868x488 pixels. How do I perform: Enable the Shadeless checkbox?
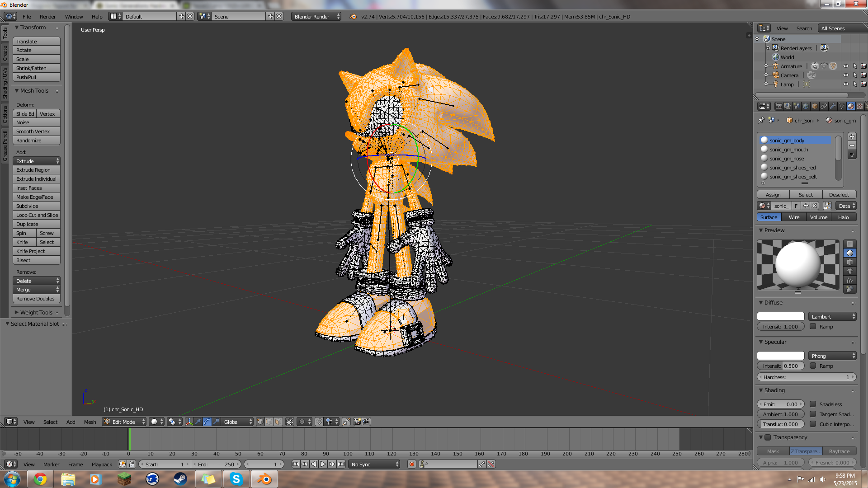click(x=813, y=404)
